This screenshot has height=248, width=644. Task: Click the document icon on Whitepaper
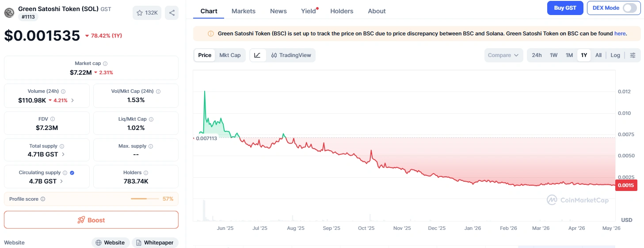(x=139, y=243)
